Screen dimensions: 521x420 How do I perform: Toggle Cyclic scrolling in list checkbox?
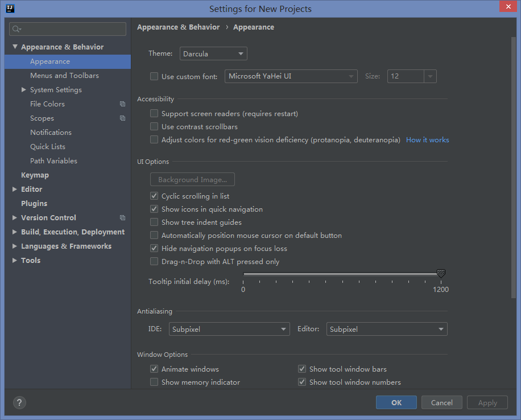click(x=154, y=196)
